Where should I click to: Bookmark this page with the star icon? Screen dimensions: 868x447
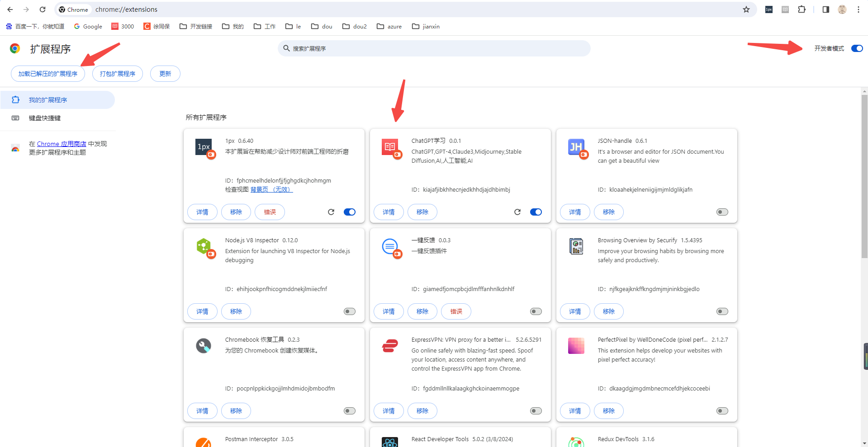click(746, 9)
